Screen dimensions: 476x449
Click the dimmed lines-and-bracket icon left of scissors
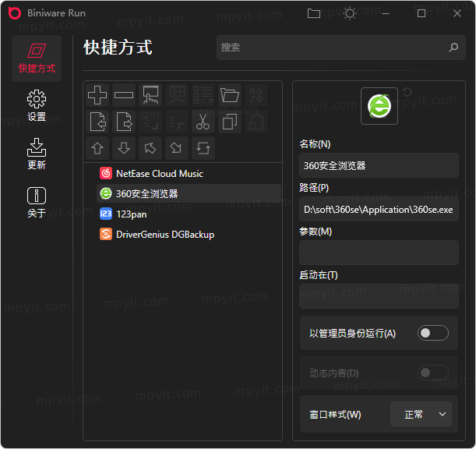177,122
